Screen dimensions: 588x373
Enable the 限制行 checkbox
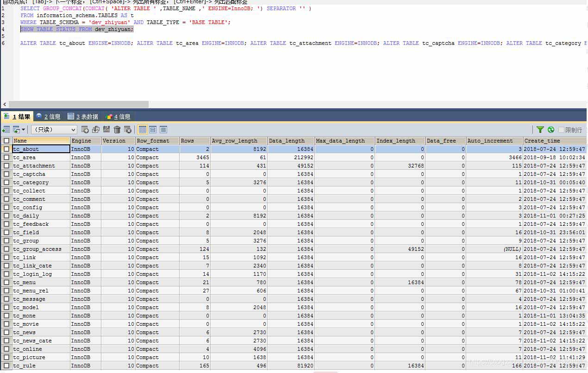click(x=562, y=130)
